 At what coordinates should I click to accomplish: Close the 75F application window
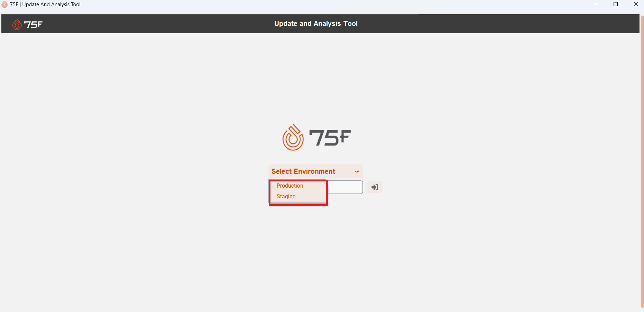tap(636, 4)
